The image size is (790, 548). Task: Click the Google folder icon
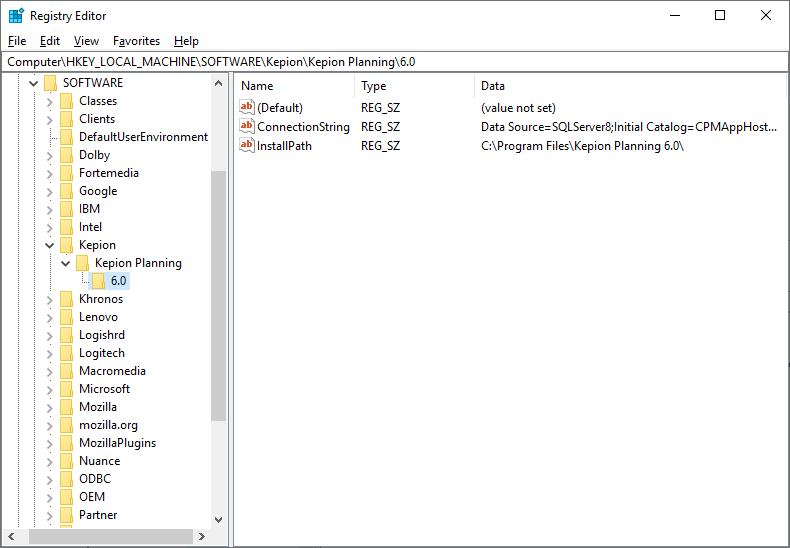67,191
